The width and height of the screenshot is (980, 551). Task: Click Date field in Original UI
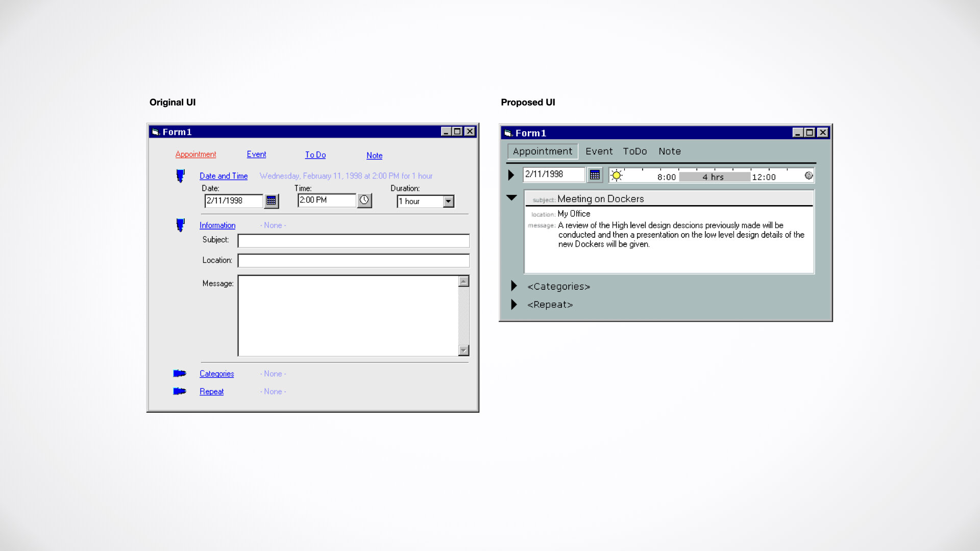point(234,201)
